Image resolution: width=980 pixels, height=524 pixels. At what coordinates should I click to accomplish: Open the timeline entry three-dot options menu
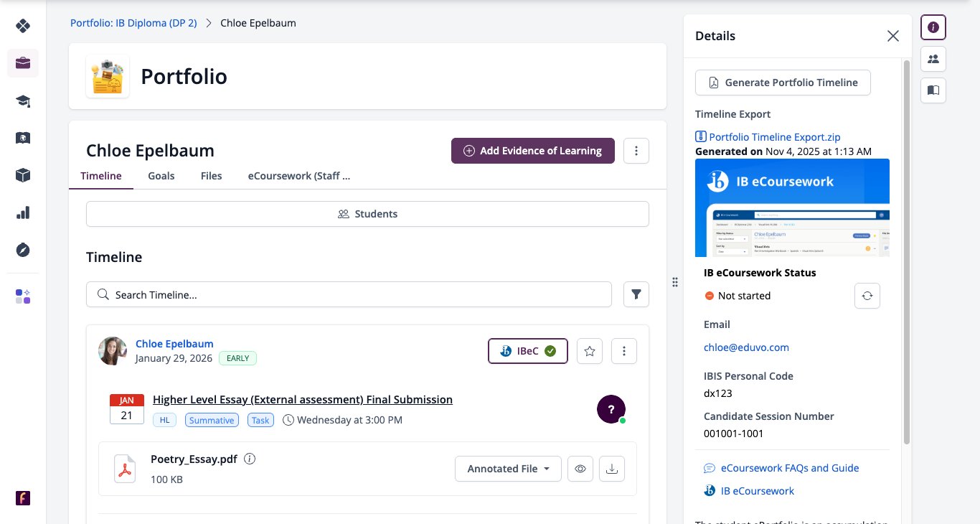tap(624, 351)
